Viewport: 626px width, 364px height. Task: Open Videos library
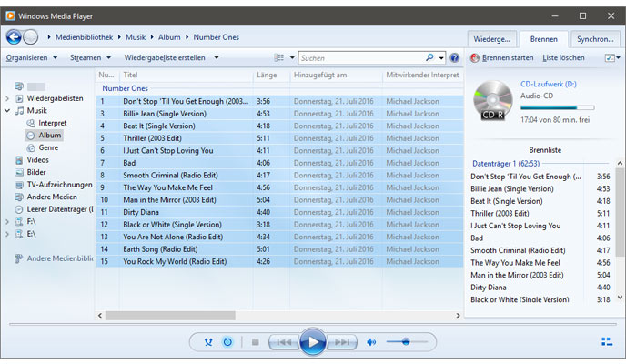pos(37,160)
